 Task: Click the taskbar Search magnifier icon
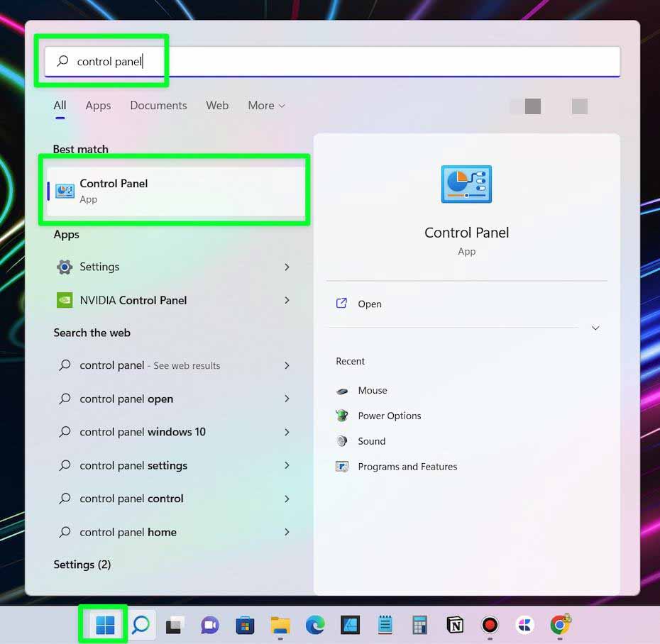pos(141,625)
